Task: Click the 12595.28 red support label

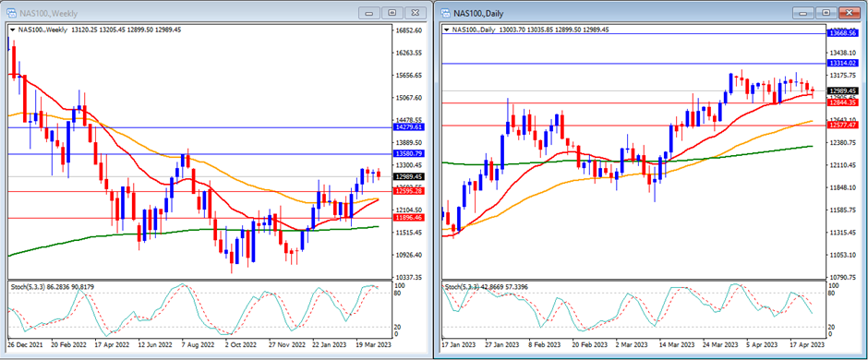Action: tap(409, 191)
